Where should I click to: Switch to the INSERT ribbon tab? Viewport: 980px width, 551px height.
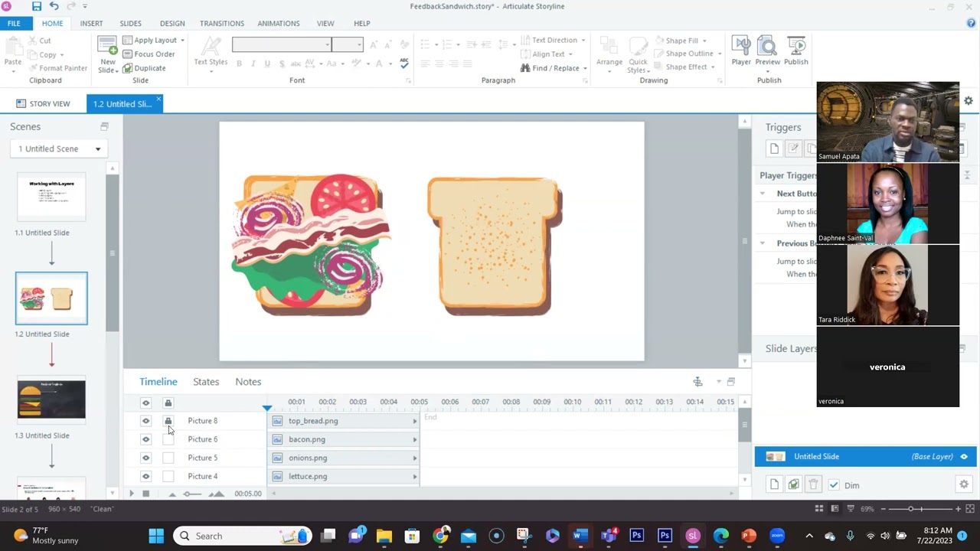(91, 23)
